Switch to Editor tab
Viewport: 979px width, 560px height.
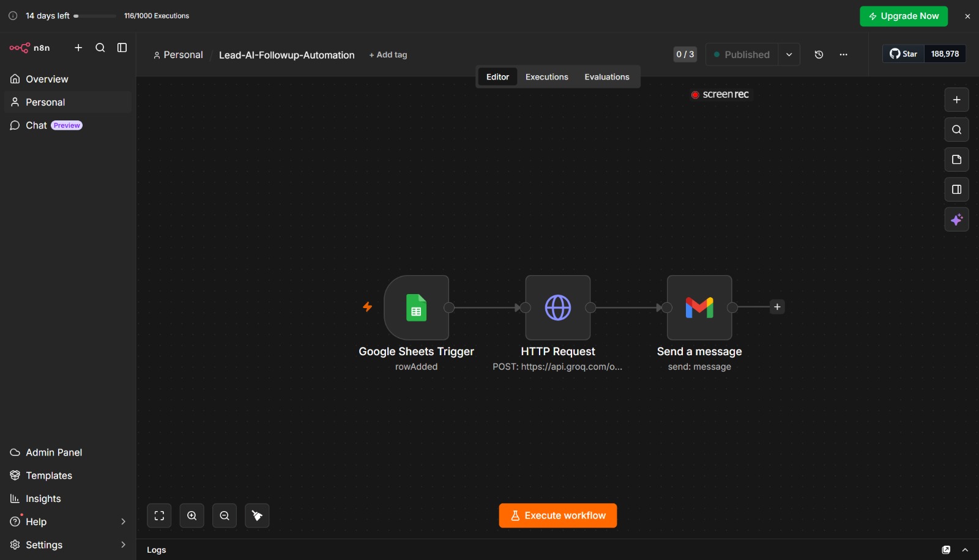point(497,77)
